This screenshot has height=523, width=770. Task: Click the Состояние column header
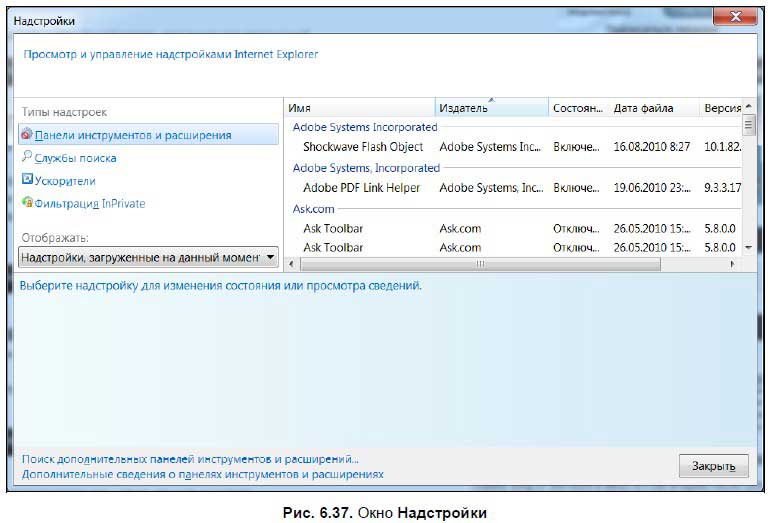[x=577, y=108]
